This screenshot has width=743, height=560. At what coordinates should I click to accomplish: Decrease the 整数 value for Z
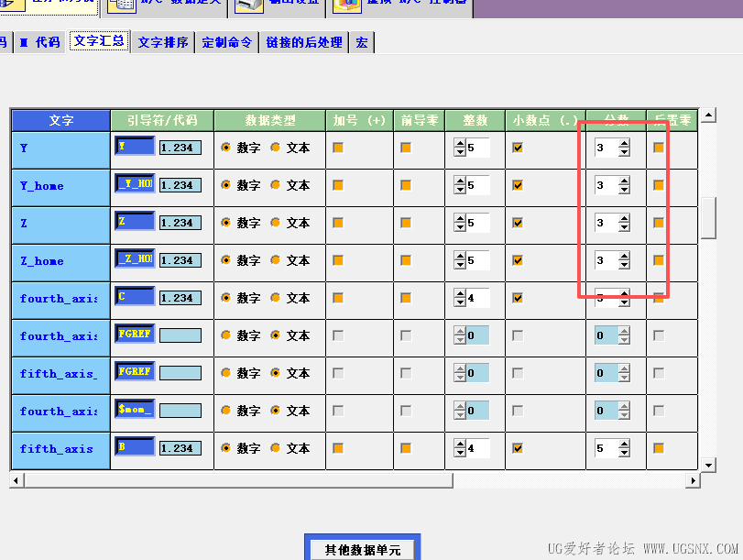pyautogui.click(x=460, y=226)
